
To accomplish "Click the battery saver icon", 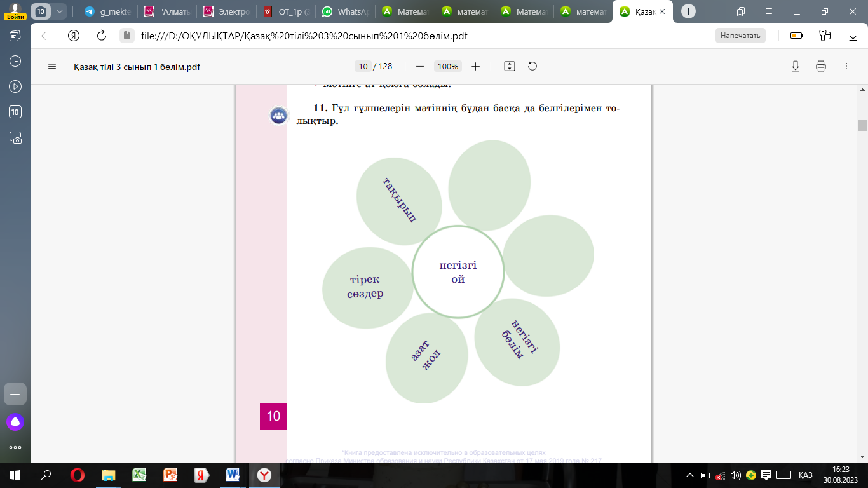I will (796, 36).
